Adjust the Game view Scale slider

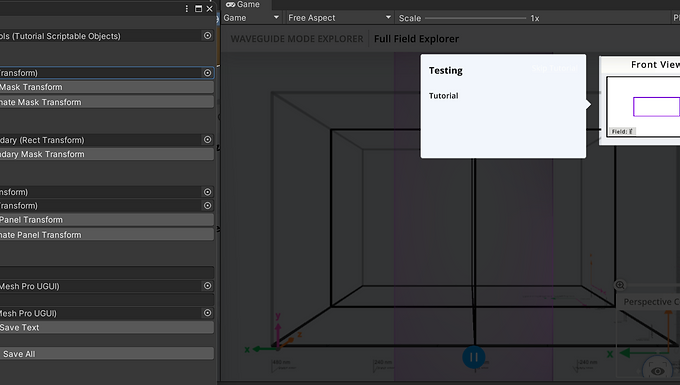coord(475,18)
